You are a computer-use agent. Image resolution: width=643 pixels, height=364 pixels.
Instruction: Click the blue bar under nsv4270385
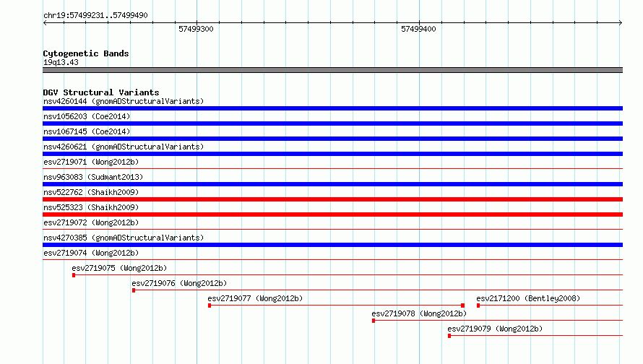pyautogui.click(x=332, y=245)
